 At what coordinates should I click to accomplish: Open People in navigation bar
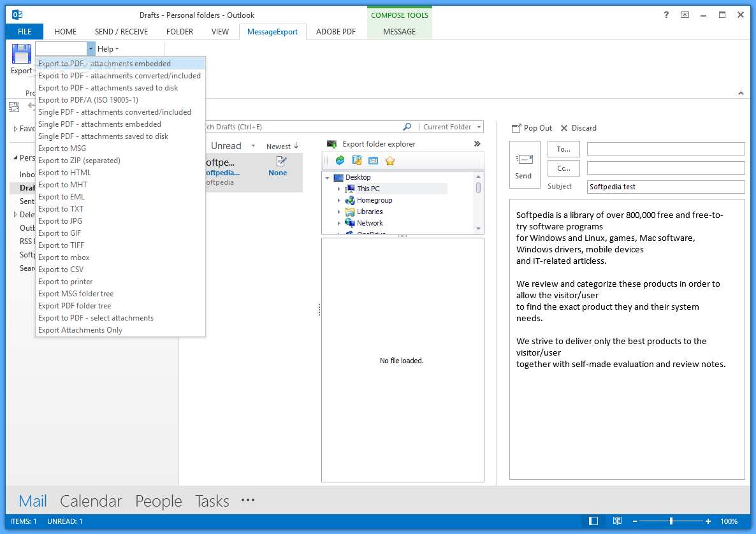pos(159,501)
